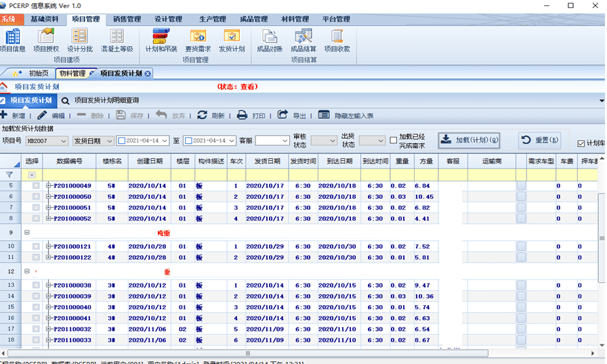The image size is (607, 364).
Task: Click the horizontal scrollbar thumb
Action: coord(248,353)
